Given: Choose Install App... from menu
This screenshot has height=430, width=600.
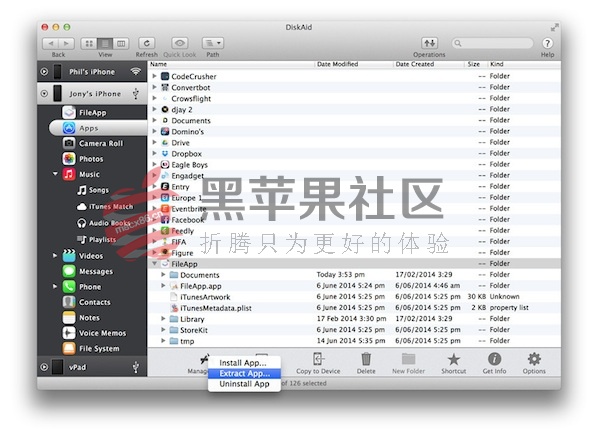Looking at the screenshot, I should tap(244, 363).
